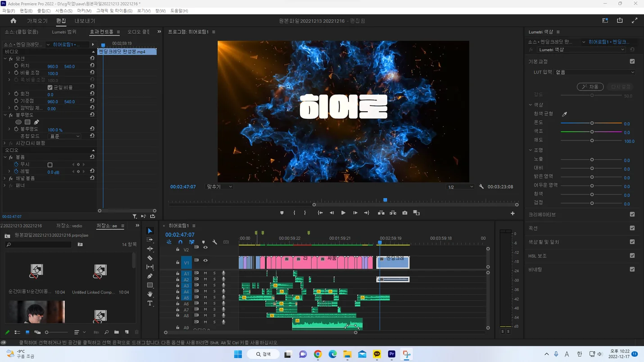Click the Home icon
Image resolution: width=644 pixels, height=362 pixels.
click(14, 21)
